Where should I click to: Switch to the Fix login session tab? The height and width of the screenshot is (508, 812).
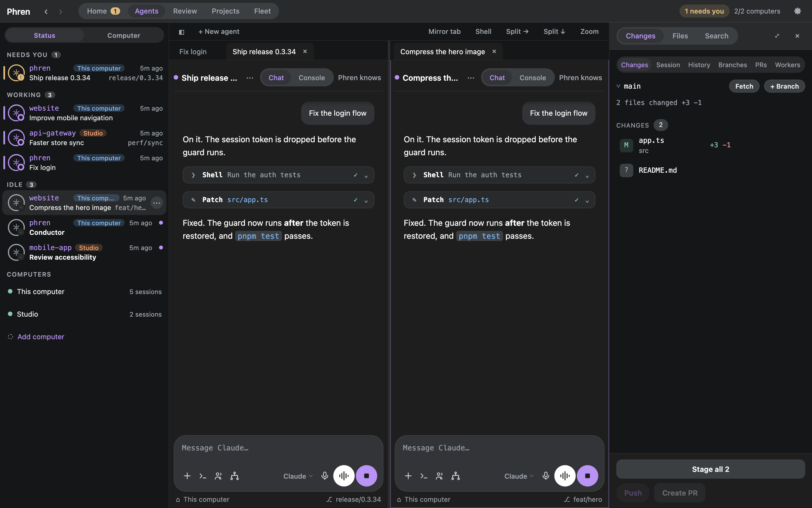193,52
